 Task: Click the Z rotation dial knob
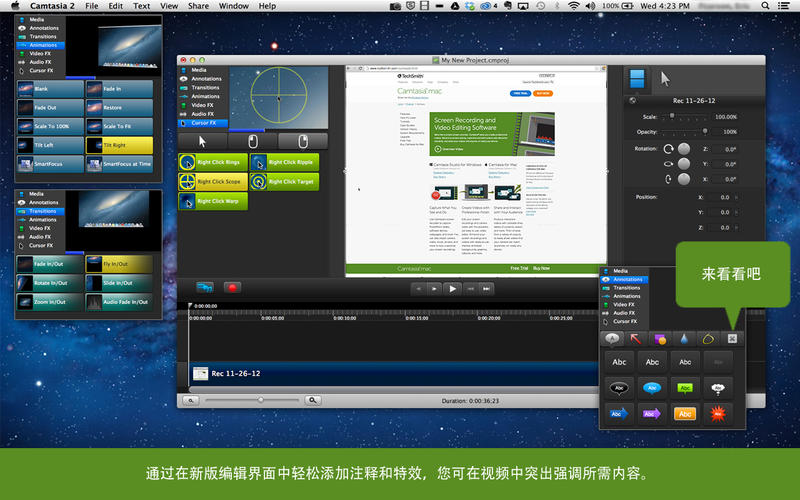click(x=683, y=149)
